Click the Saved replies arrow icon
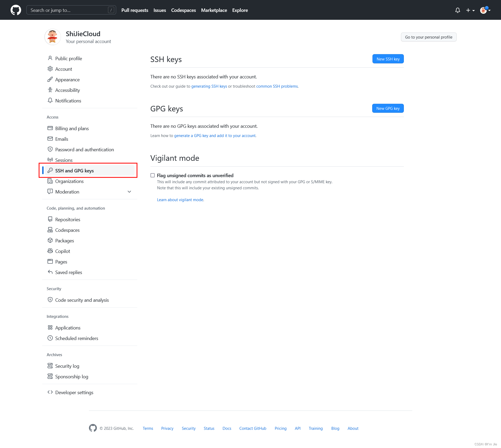Screen dimensions: 501x448 [x=50, y=272]
